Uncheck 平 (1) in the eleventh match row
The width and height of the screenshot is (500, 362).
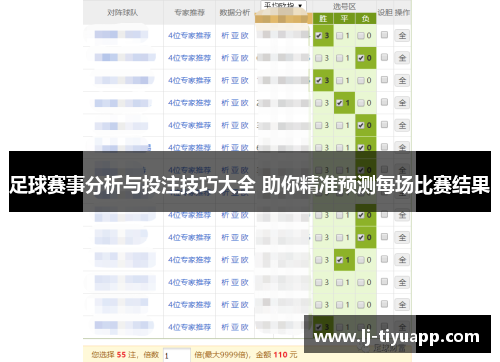point(340,260)
